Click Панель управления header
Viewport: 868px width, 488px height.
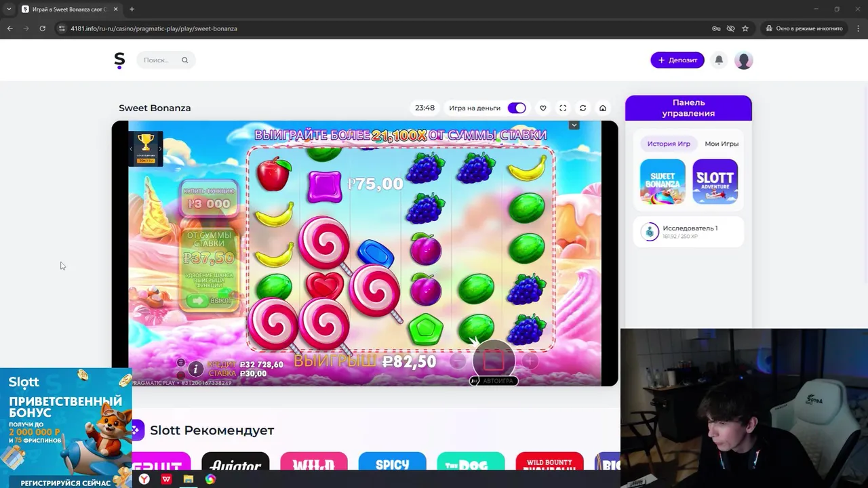tap(688, 108)
